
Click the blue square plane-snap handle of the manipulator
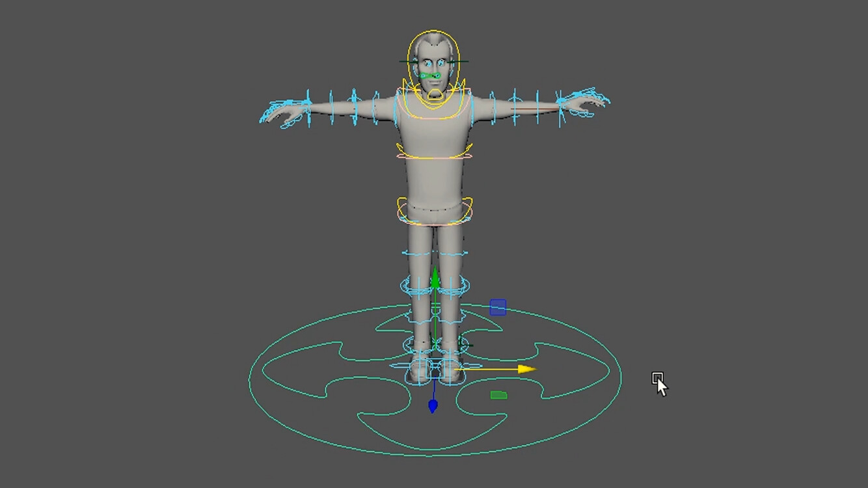tap(498, 307)
